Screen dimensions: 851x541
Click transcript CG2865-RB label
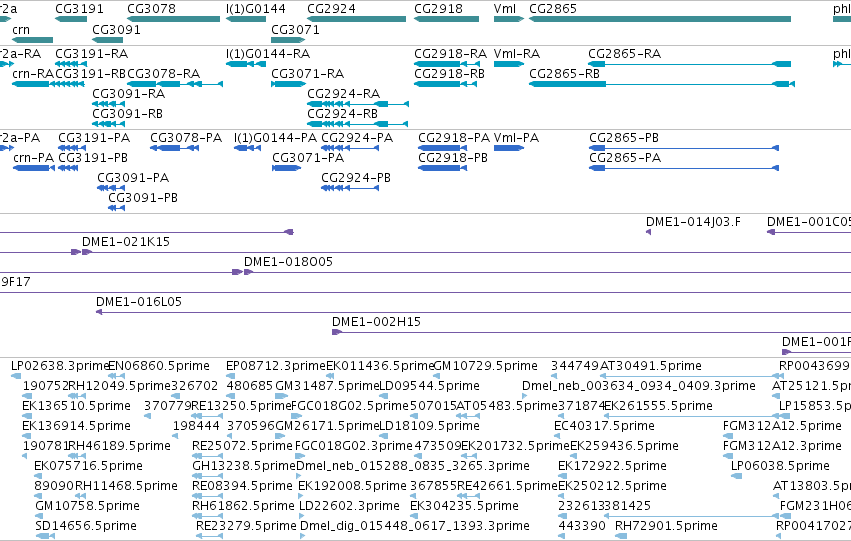tap(564, 74)
